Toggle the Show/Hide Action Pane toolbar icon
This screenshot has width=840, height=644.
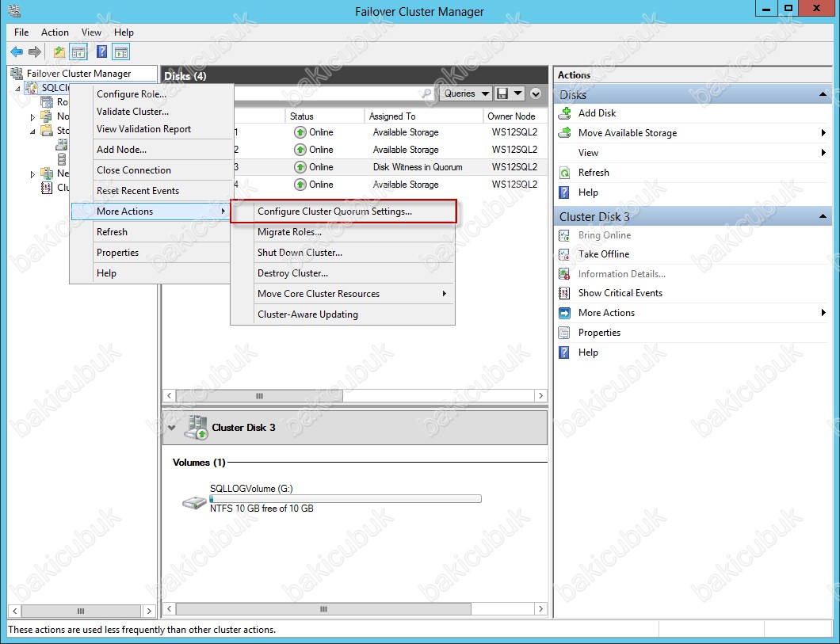click(x=120, y=52)
